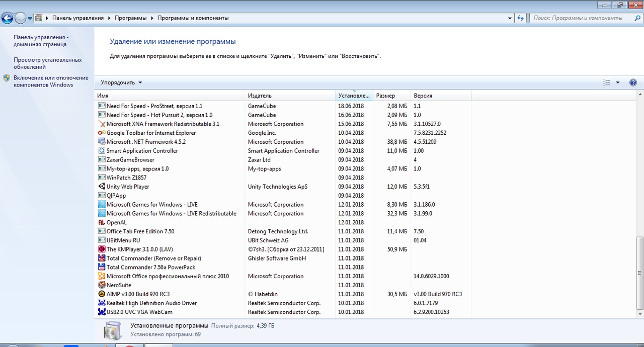The height and width of the screenshot is (347, 644).
Task: Click the Total Commander (Remove or Repair) icon
Action: pyautogui.click(x=102, y=258)
